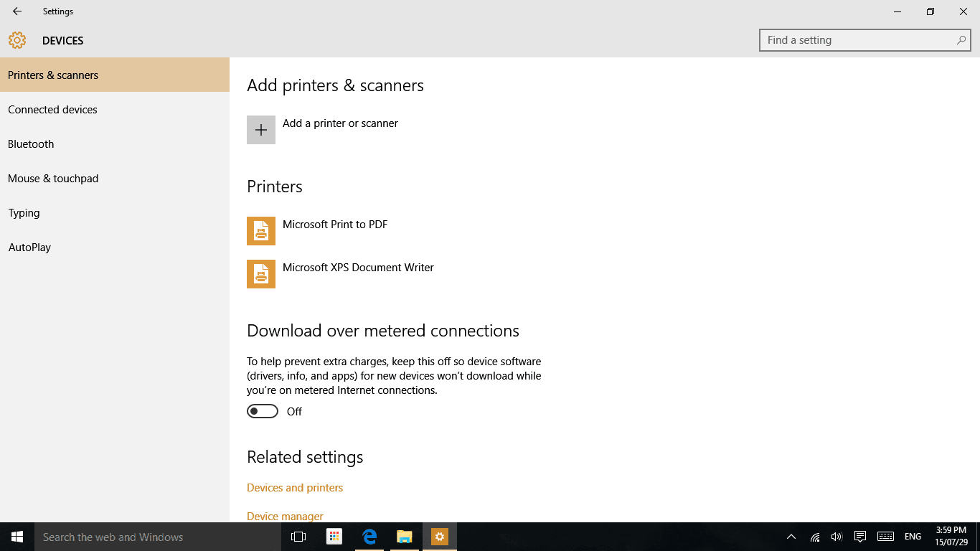Open the Devices and printers link
The image size is (980, 551).
[x=295, y=488]
